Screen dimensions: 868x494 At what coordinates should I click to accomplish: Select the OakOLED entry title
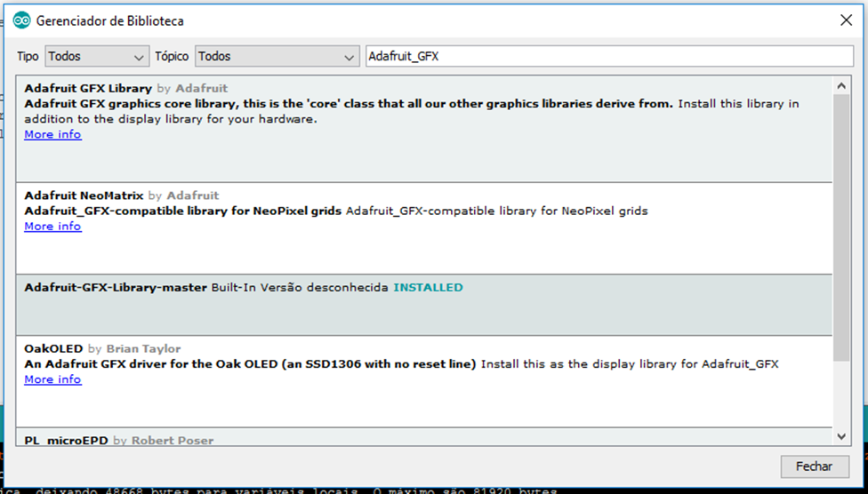pos(53,349)
